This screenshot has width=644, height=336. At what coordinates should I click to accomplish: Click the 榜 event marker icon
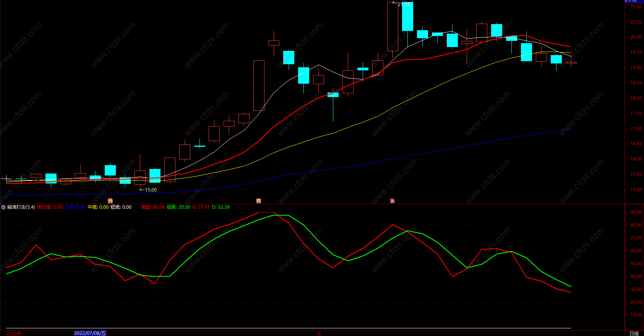coord(259,201)
